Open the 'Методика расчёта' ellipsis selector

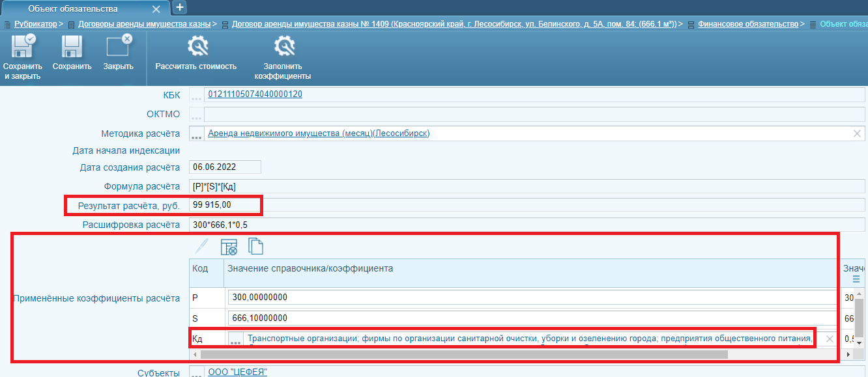[x=196, y=134]
